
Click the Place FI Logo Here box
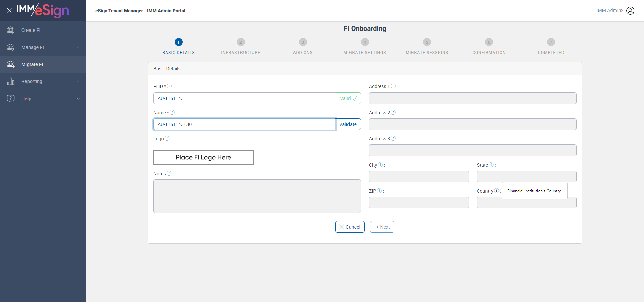[x=204, y=157]
